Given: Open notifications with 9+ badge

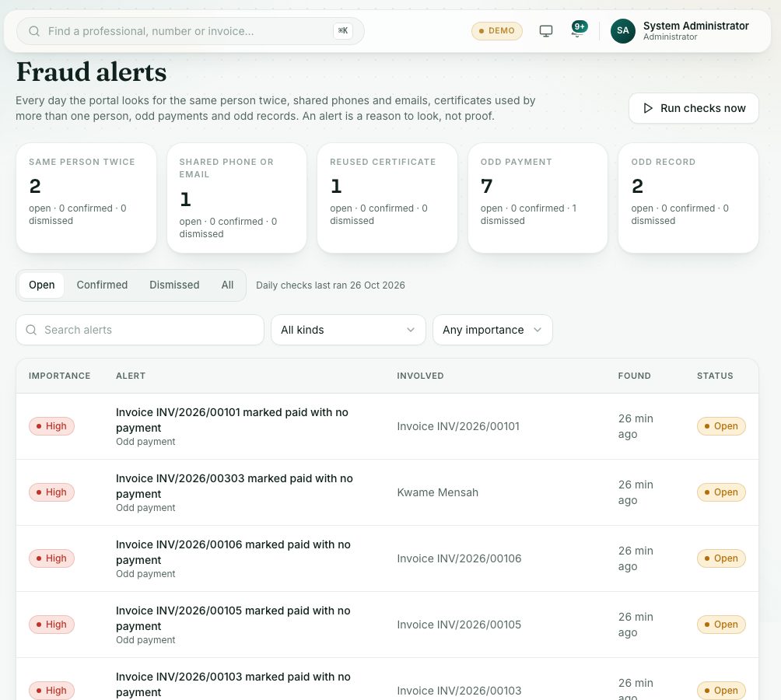Looking at the screenshot, I should click(579, 29).
